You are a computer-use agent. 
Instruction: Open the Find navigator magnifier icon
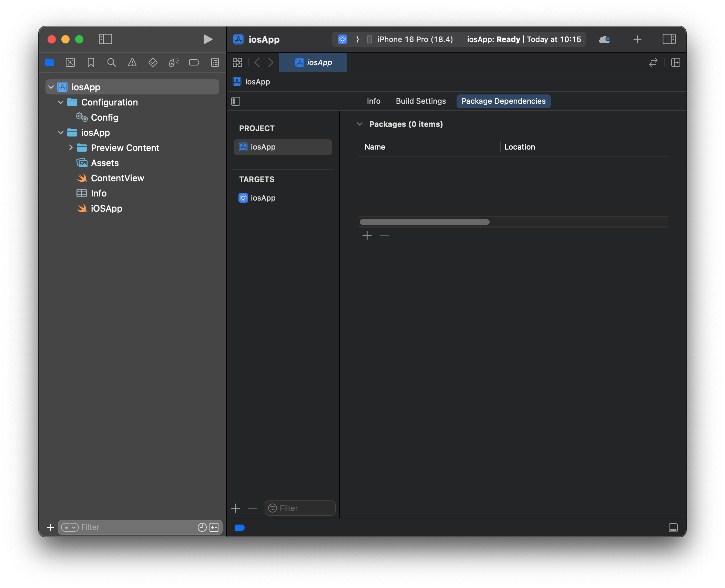(111, 62)
